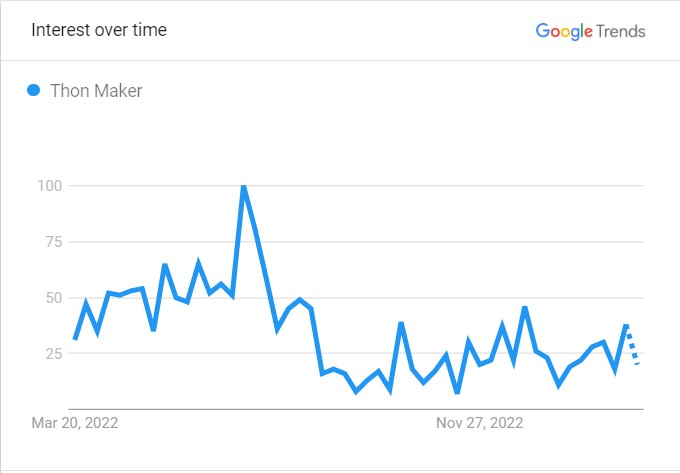The width and height of the screenshot is (680, 473).
Task: Click the line's lowest dip just before Nov 27, 2022
Action: [457, 392]
